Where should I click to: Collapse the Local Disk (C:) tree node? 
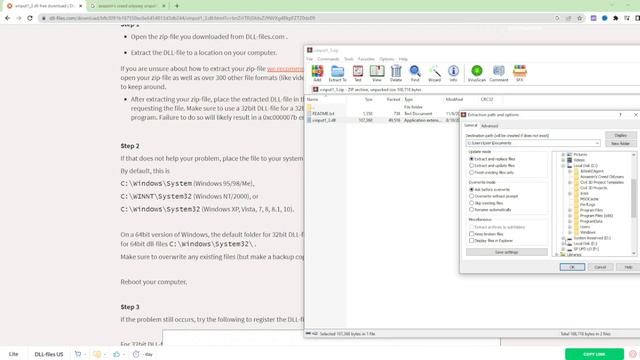[x=563, y=166]
